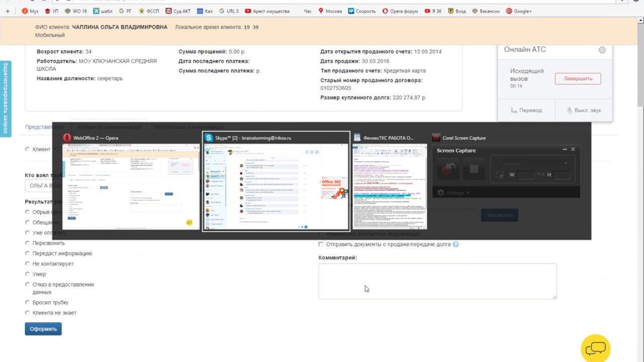Click the job title секретарь
Screen dimensions: 644x362
click(110, 78)
